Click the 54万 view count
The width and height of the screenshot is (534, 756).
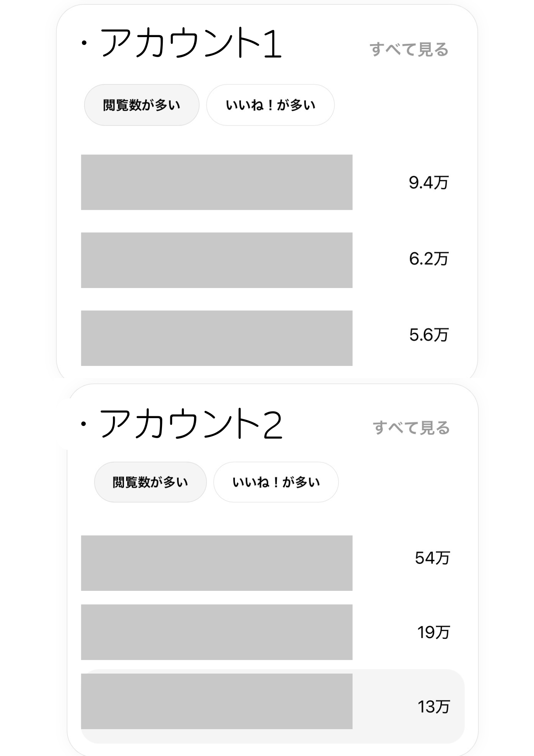coord(432,558)
